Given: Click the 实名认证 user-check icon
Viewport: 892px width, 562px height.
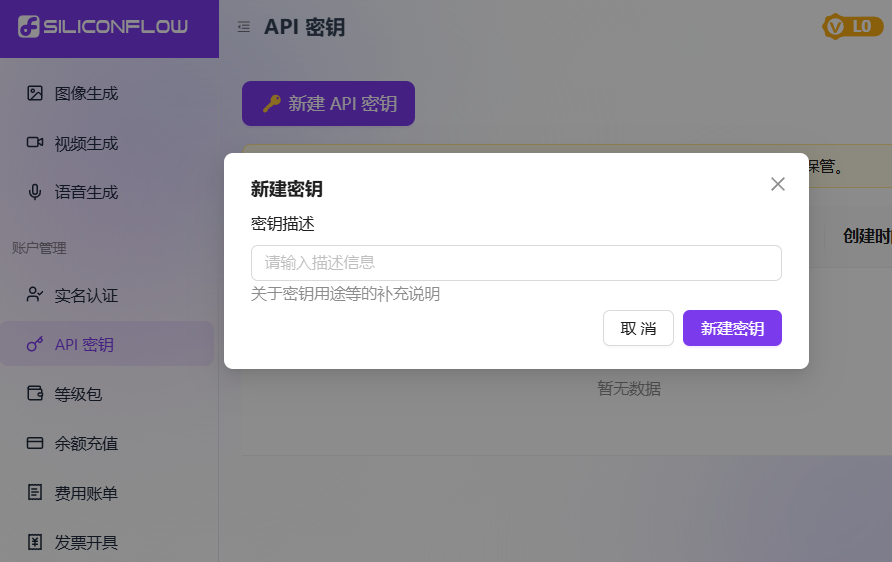Looking at the screenshot, I should click(x=35, y=295).
